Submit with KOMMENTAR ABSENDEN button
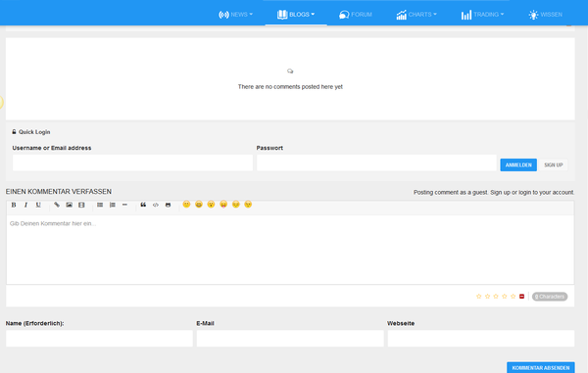Image resolution: width=588 pixels, height=373 pixels. point(540,367)
